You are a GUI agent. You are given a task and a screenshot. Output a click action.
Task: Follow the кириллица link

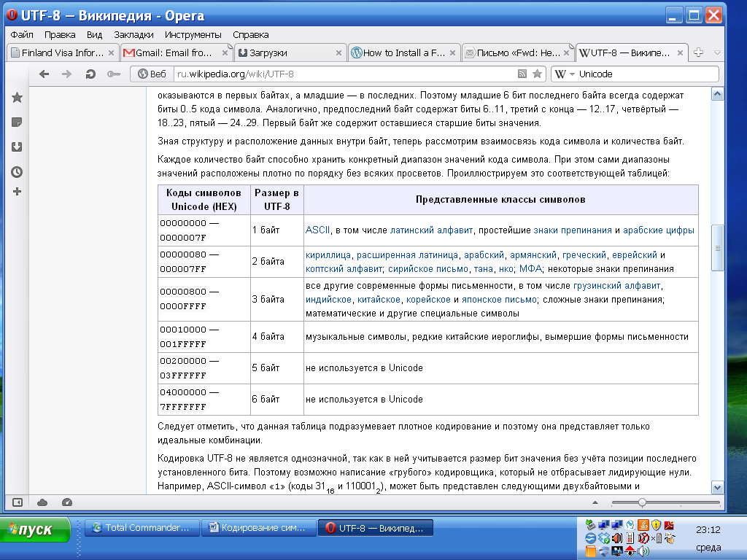point(328,254)
